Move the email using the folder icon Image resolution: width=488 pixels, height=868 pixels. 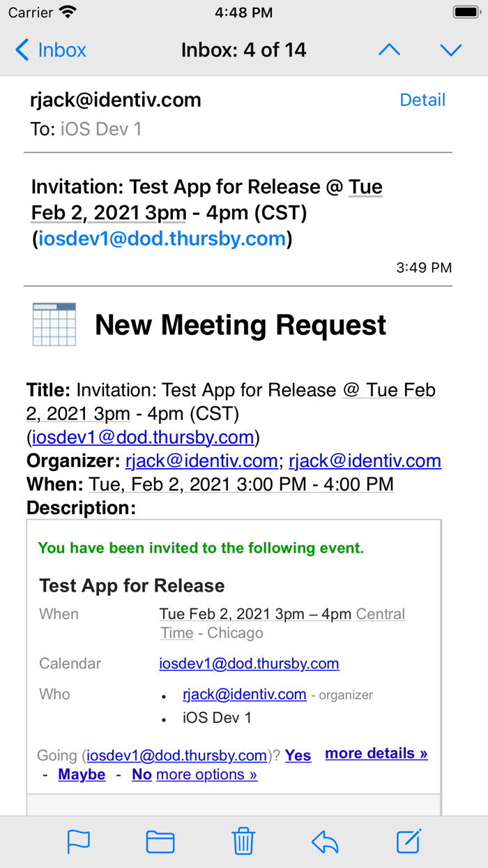pyautogui.click(x=160, y=842)
